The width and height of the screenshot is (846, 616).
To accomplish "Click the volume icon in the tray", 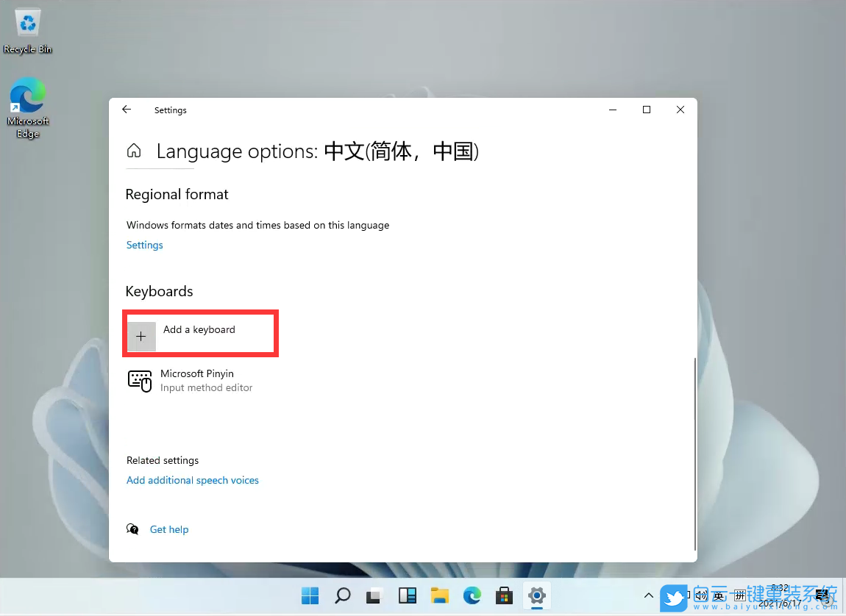I will click(x=700, y=596).
